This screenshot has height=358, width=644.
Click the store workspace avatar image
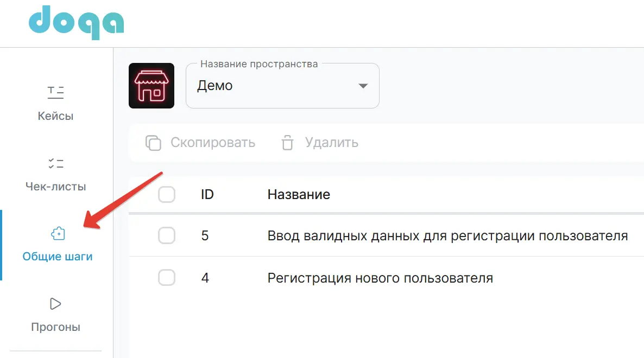click(151, 85)
